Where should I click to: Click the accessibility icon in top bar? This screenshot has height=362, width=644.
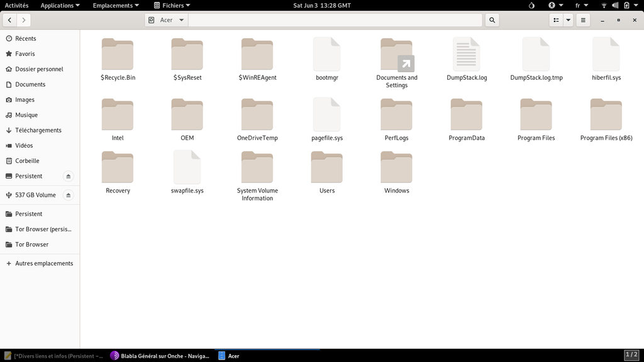[552, 6]
